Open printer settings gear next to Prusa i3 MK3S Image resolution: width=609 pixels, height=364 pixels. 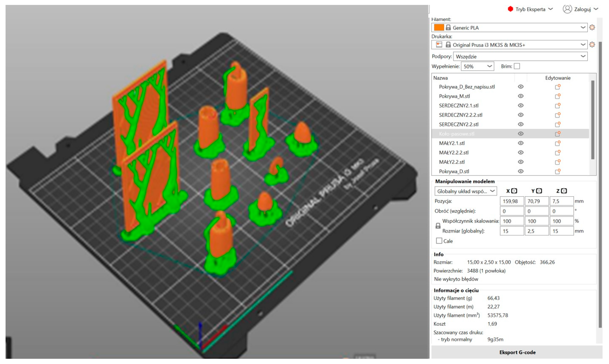tap(592, 45)
